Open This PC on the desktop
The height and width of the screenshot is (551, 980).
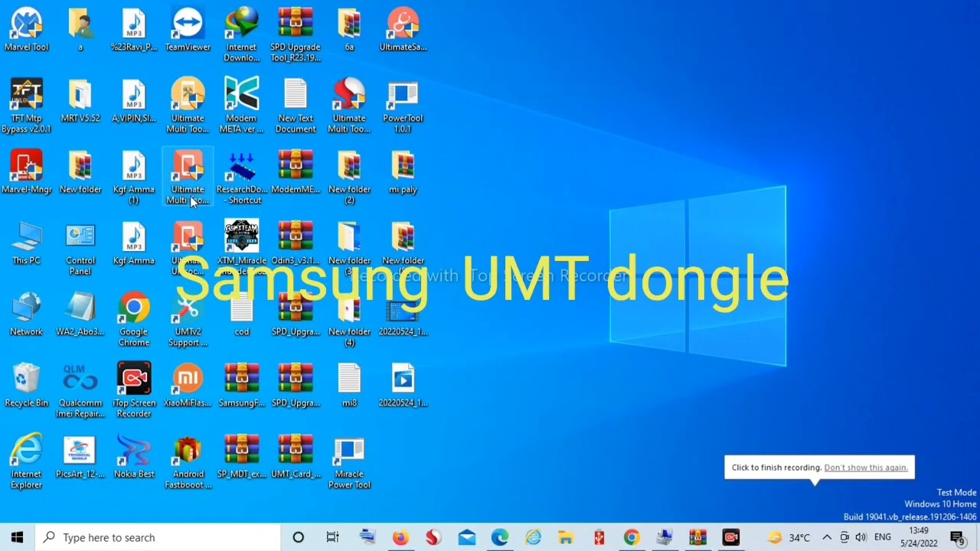click(27, 244)
